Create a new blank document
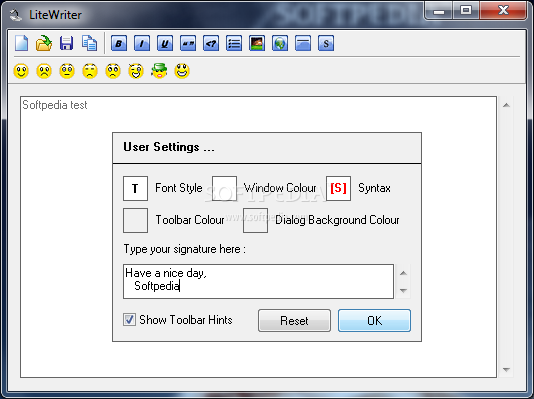This screenshot has width=534, height=399. tap(21, 43)
